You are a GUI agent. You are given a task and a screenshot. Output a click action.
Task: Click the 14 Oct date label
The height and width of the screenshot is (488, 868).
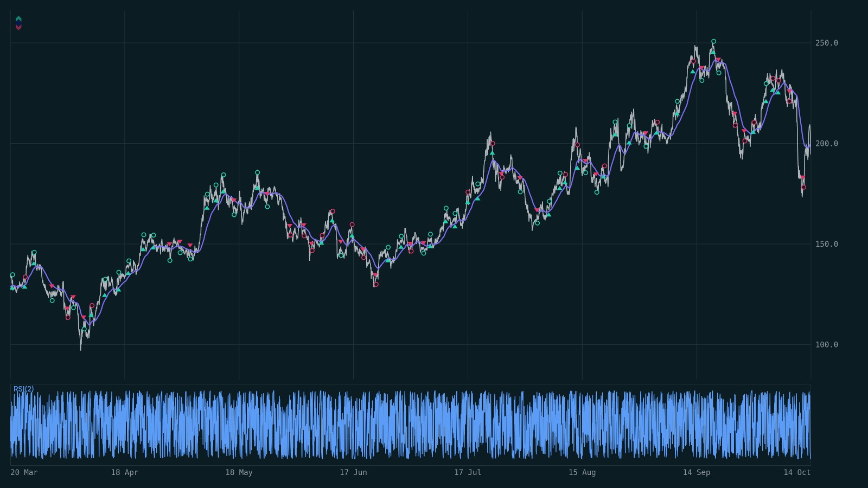click(797, 472)
